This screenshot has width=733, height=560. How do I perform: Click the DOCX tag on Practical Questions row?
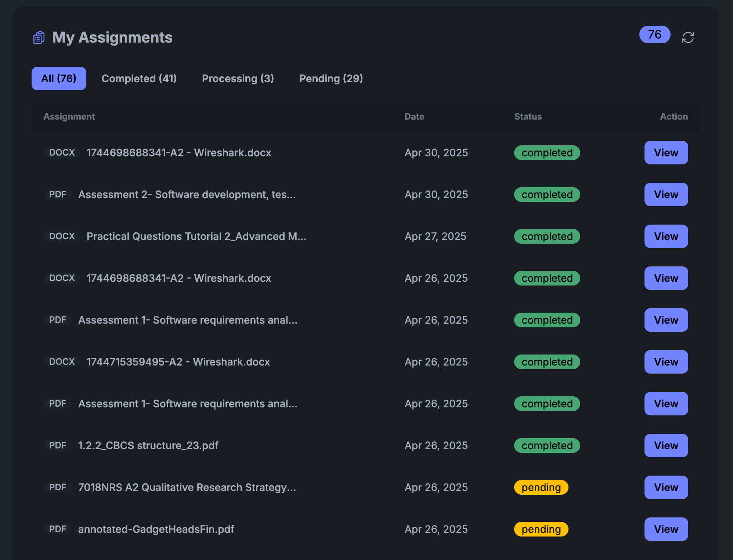click(x=62, y=236)
